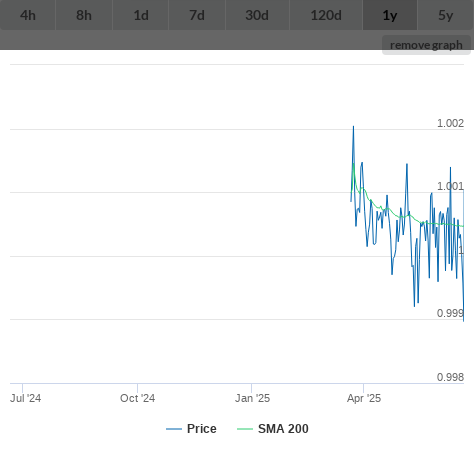Select the 4h time range tab
The image size is (474, 455).
pos(28,15)
